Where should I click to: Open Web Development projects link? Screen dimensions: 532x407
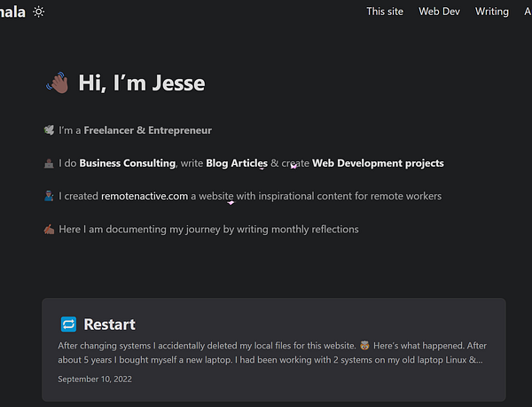pyautogui.click(x=378, y=163)
